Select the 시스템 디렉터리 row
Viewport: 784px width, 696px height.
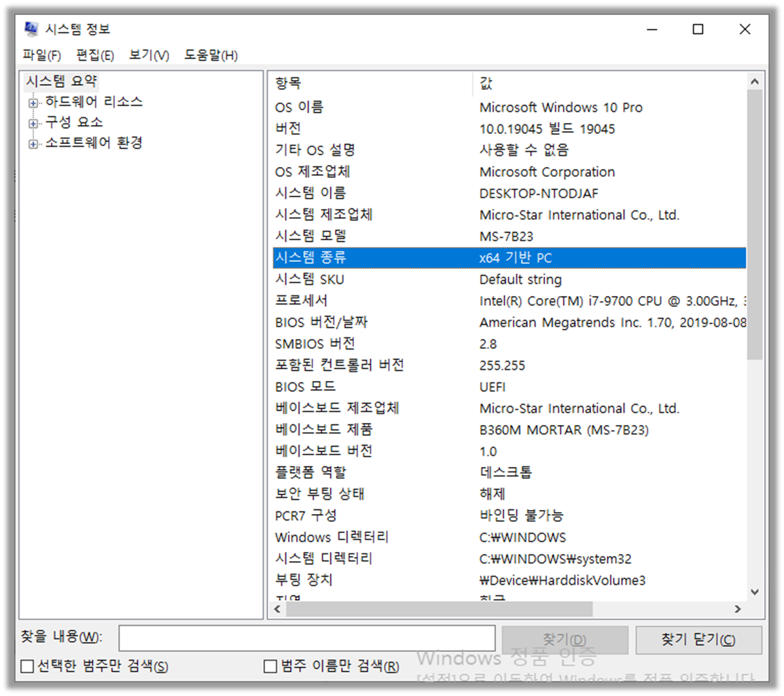pyautogui.click(x=510, y=559)
